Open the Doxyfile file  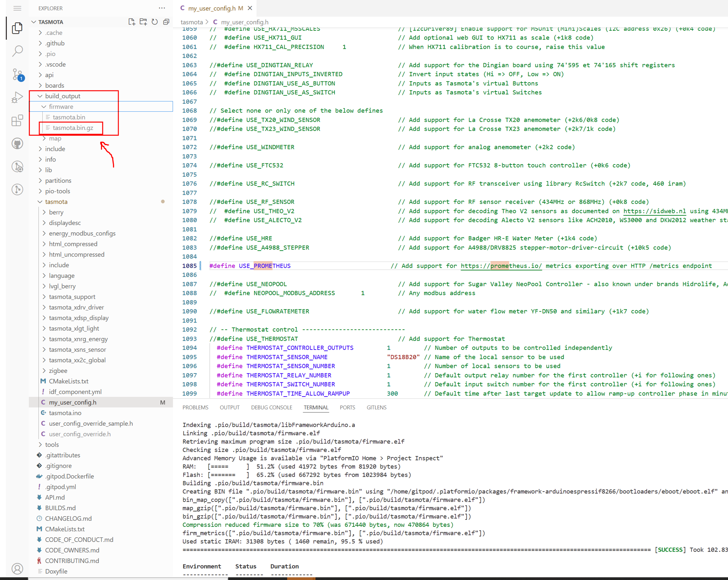(56, 571)
